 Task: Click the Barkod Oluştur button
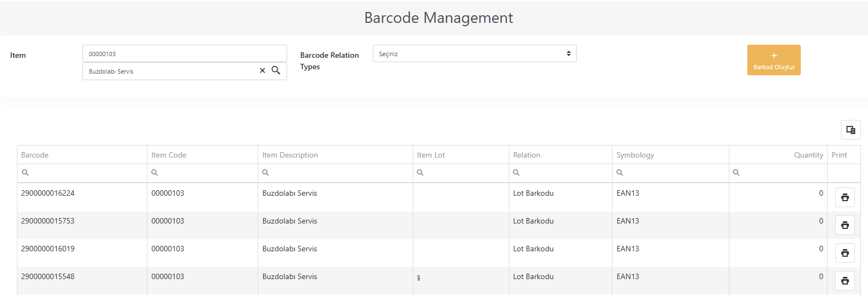pos(774,60)
